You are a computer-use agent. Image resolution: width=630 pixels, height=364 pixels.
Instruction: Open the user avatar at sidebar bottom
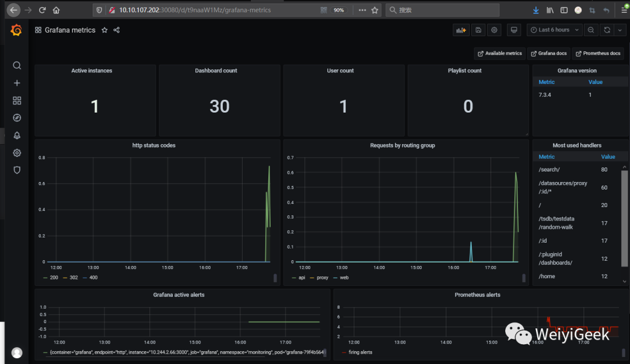[17, 353]
